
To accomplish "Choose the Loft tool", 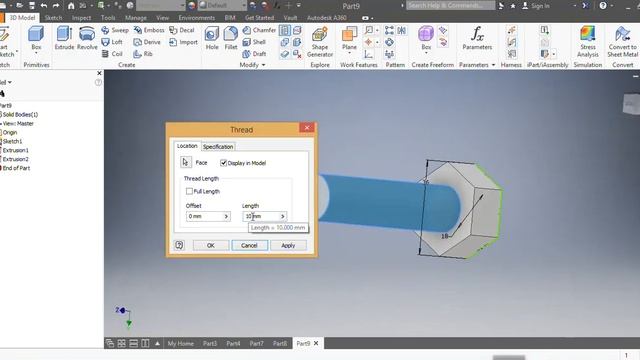I will (111, 42).
